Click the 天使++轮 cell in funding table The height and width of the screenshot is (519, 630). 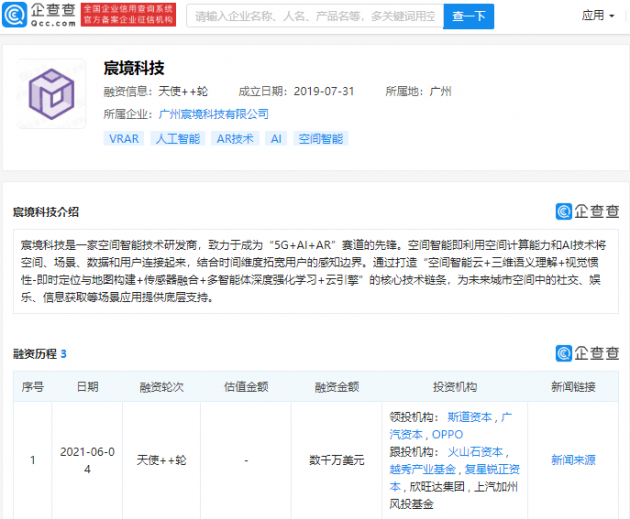click(x=162, y=460)
